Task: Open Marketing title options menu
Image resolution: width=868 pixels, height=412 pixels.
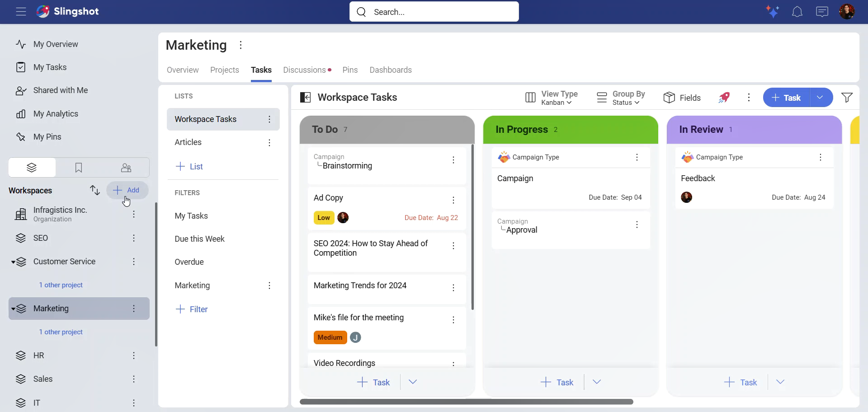Action: click(x=241, y=45)
